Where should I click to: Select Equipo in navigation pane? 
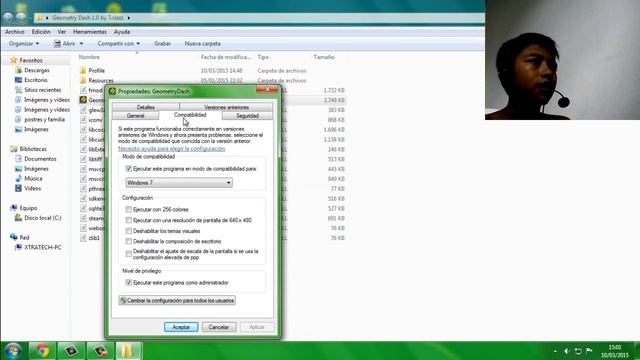coord(28,208)
